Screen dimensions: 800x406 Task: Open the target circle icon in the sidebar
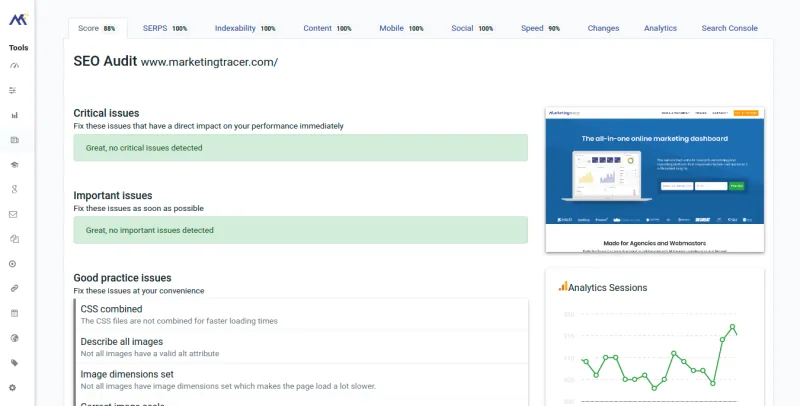[13, 264]
